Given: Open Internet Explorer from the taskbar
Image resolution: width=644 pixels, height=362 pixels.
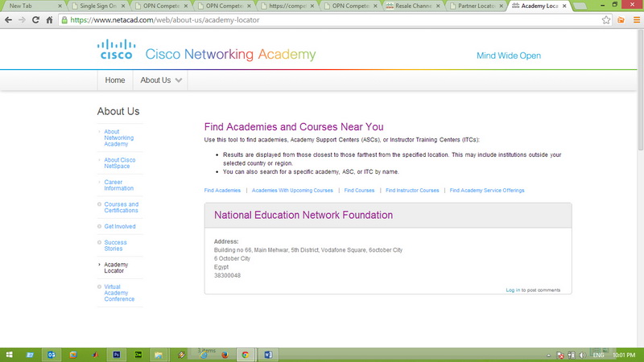Looking at the screenshot, I should (x=204, y=355).
